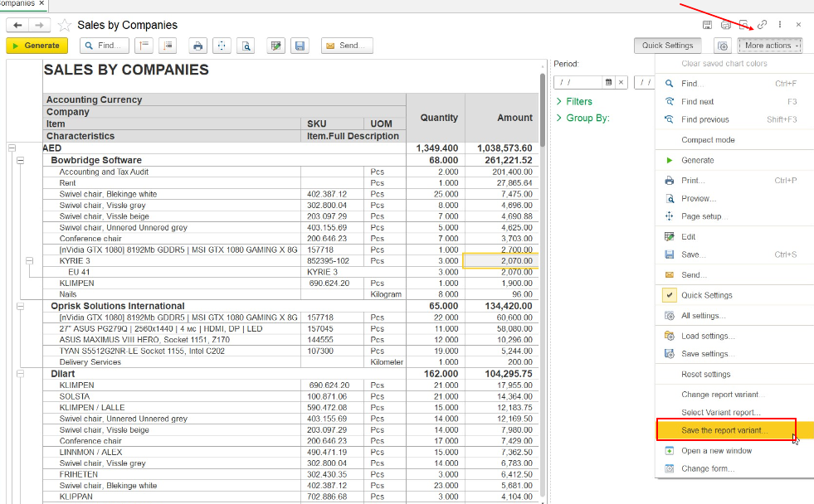The height and width of the screenshot is (504, 814).
Task: Click the page setup toolbar icon
Action: 222,46
